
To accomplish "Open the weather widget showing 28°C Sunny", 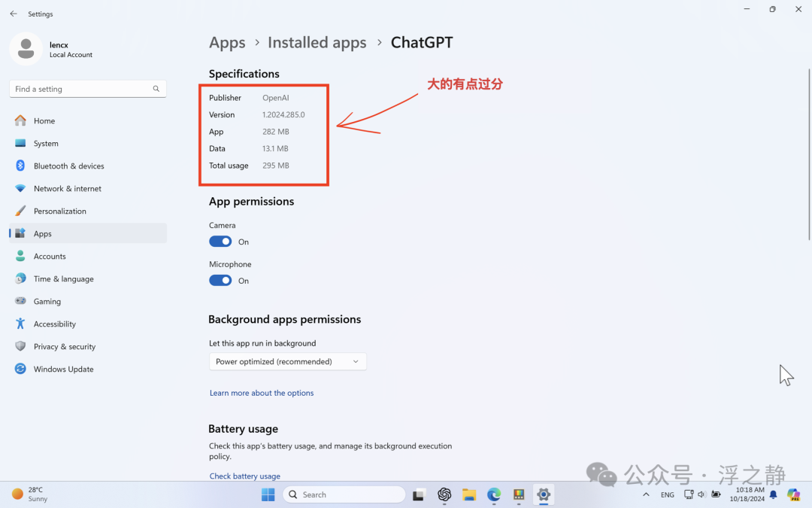I will pyautogui.click(x=30, y=494).
